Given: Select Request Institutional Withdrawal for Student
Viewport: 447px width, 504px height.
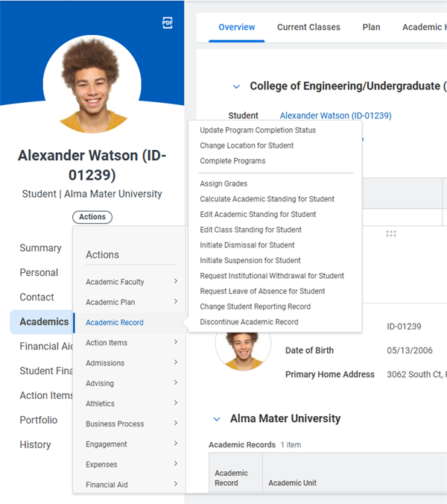Looking at the screenshot, I should pos(272,276).
